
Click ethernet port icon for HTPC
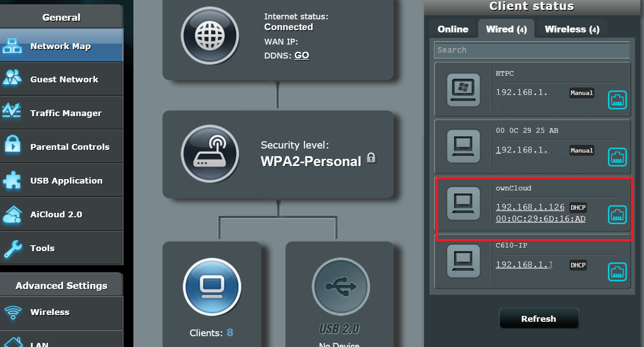617,99
